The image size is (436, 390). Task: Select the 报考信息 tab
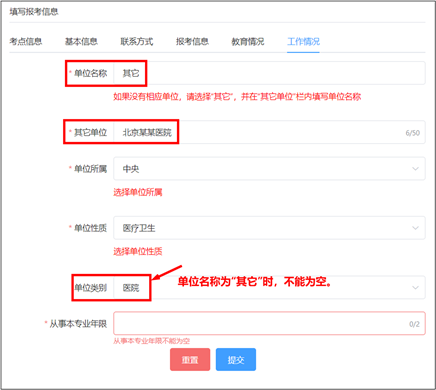[x=192, y=41]
